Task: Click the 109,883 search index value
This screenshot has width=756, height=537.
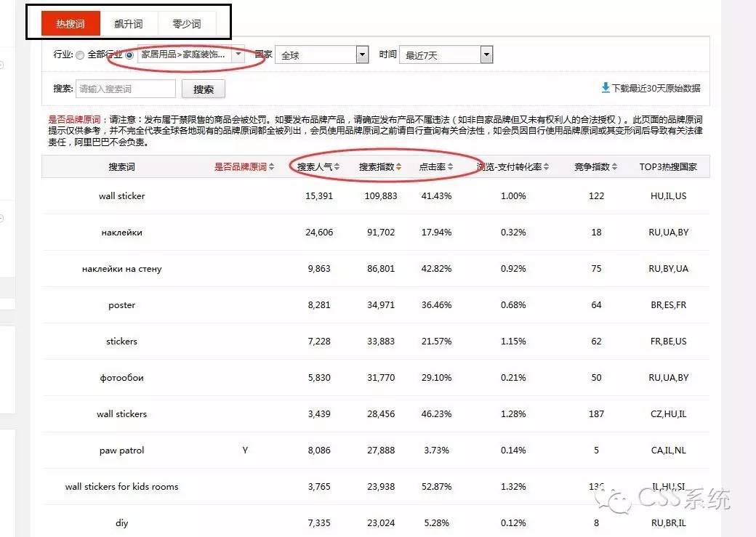Action: click(x=381, y=195)
